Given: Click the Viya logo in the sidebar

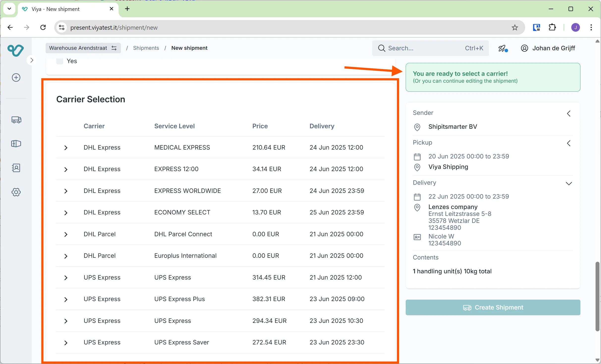Looking at the screenshot, I should (x=16, y=50).
